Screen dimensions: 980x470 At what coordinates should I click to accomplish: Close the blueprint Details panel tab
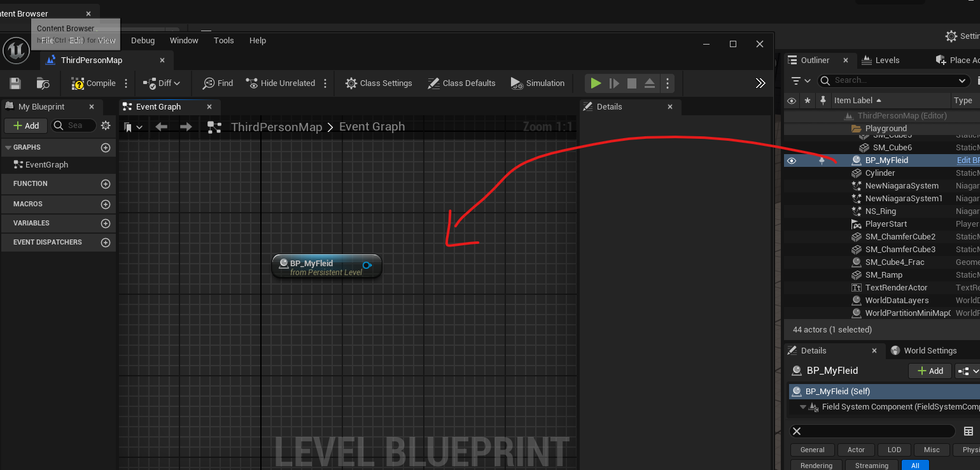[670, 107]
